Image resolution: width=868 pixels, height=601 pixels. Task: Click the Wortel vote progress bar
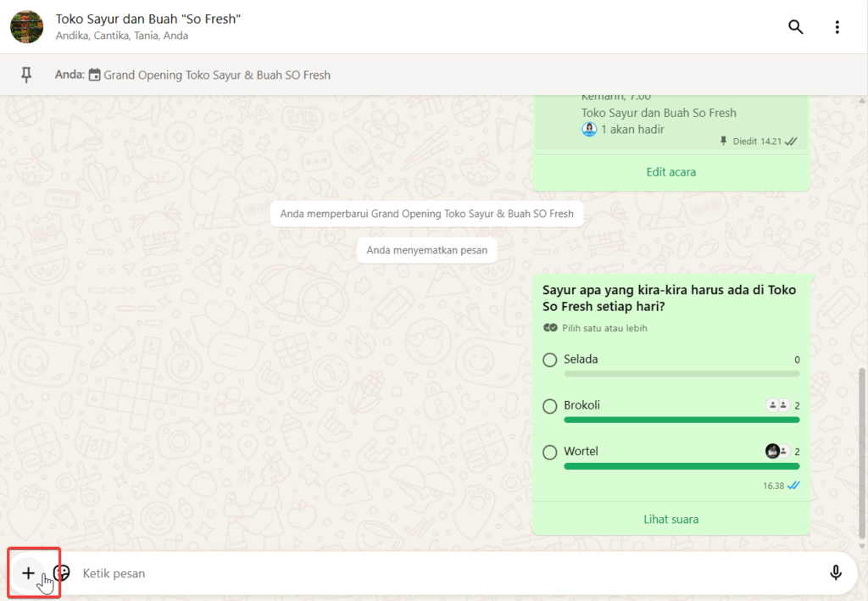(682, 465)
